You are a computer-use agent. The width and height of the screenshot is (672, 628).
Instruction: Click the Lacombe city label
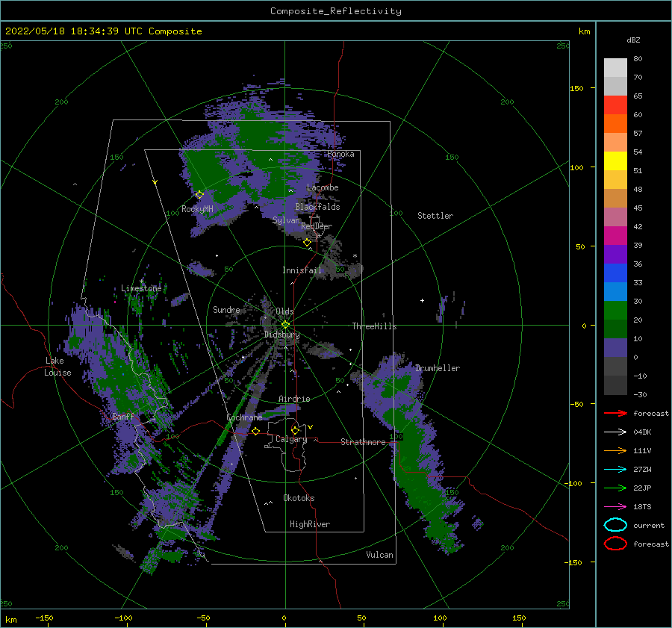[323, 187]
